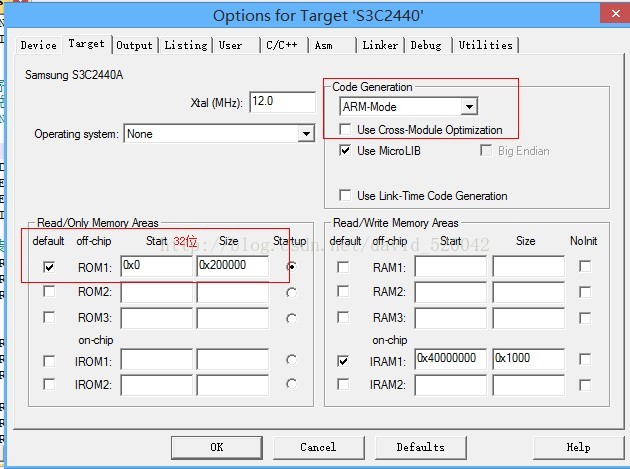Click the Cancel button

pyautogui.click(x=318, y=447)
